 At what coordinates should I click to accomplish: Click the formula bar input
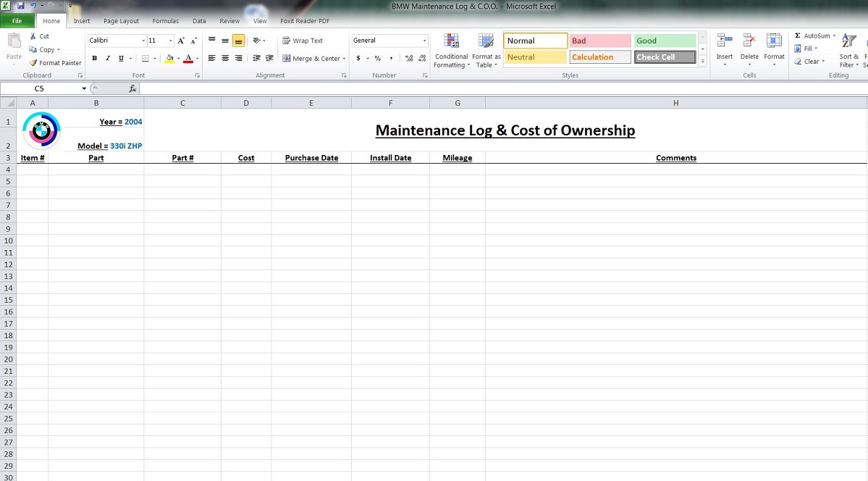click(502, 88)
